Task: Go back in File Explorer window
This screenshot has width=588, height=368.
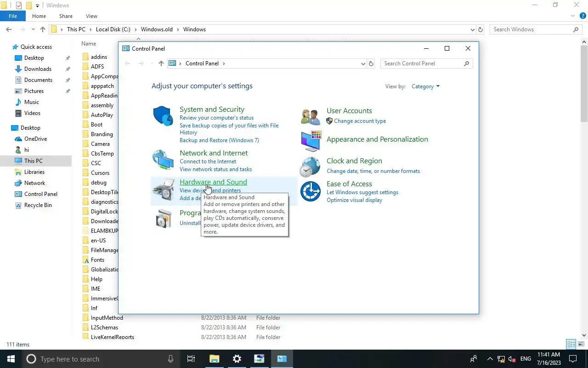Action: [x=9, y=29]
